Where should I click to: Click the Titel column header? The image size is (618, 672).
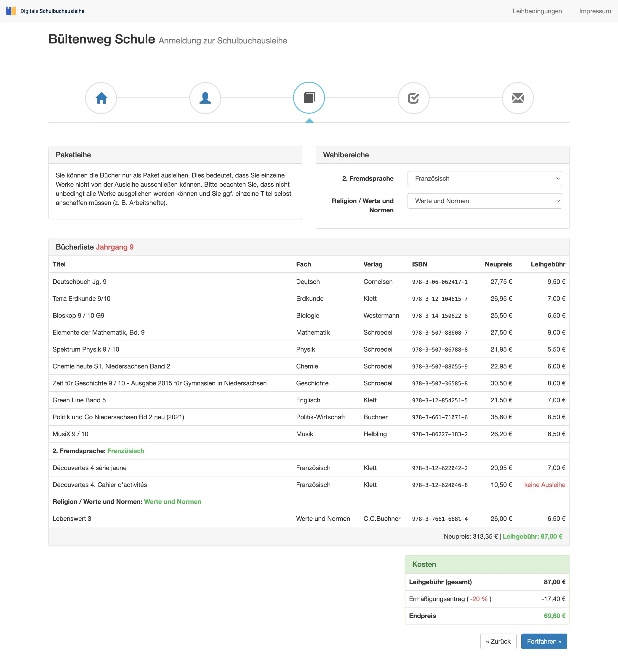(59, 264)
